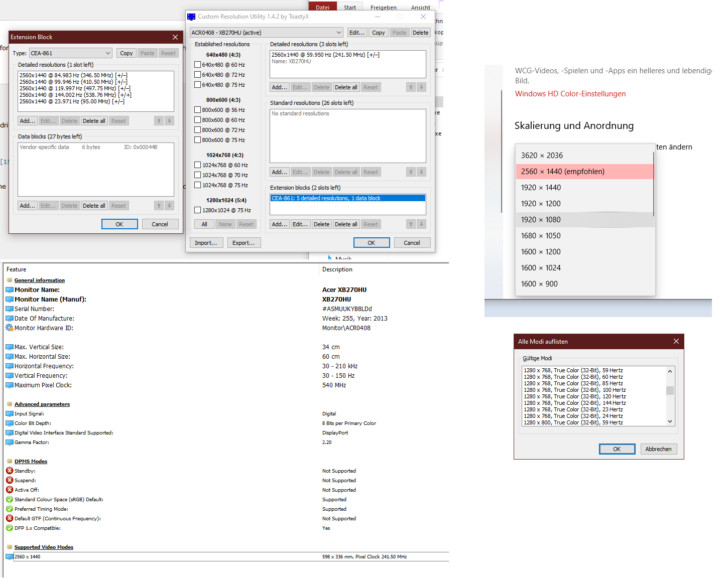The height and width of the screenshot is (588, 727).
Task: Close the Alle Modi auflisten dialog
Action: click(x=676, y=341)
